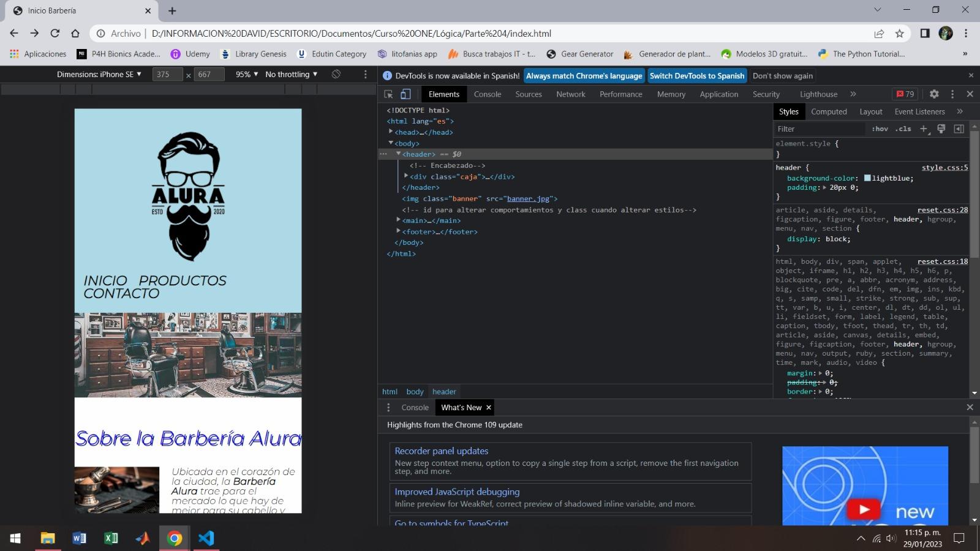Open Chrome three-dot menu
This screenshot has height=551, width=980.
coord(966,34)
